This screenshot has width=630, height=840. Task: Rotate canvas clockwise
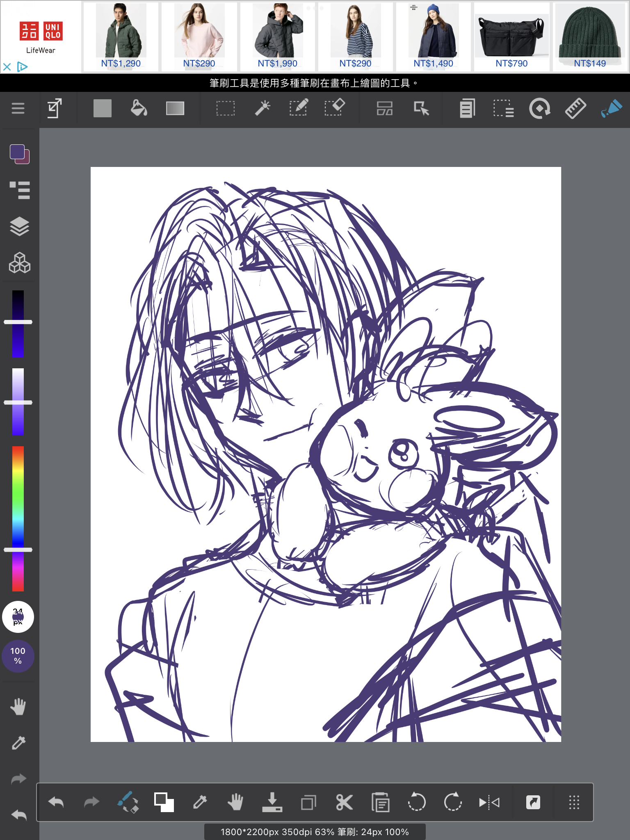point(453,802)
